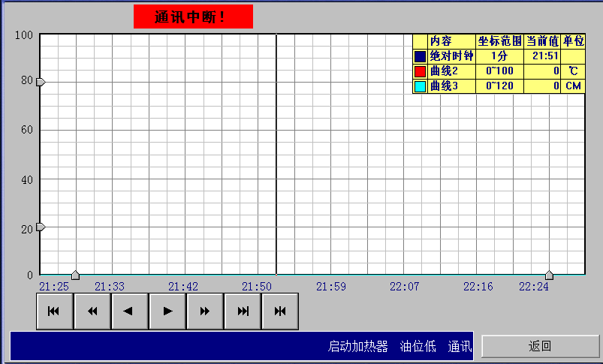
Task: Click the 22:07 time axis label
Action: (x=405, y=287)
